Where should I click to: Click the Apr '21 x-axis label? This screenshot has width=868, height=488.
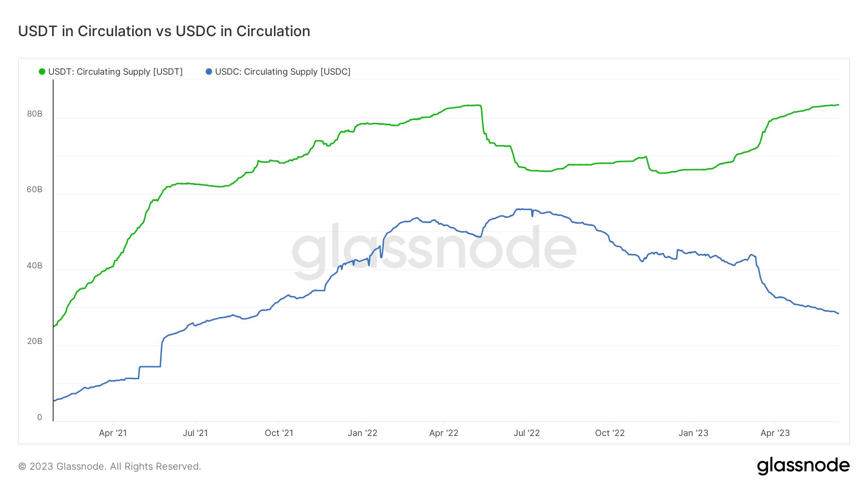pos(113,433)
